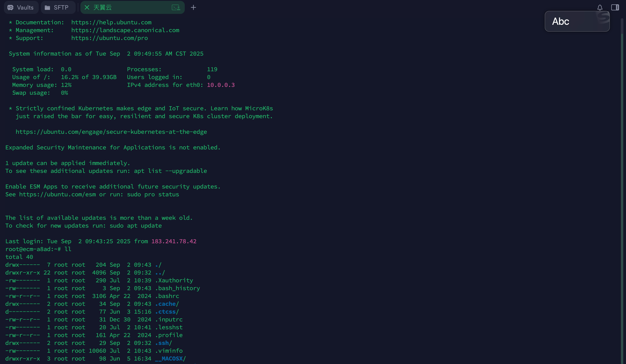Open the help.ubuntu.com documentation link
The width and height of the screenshot is (626, 364).
pyautogui.click(x=111, y=22)
